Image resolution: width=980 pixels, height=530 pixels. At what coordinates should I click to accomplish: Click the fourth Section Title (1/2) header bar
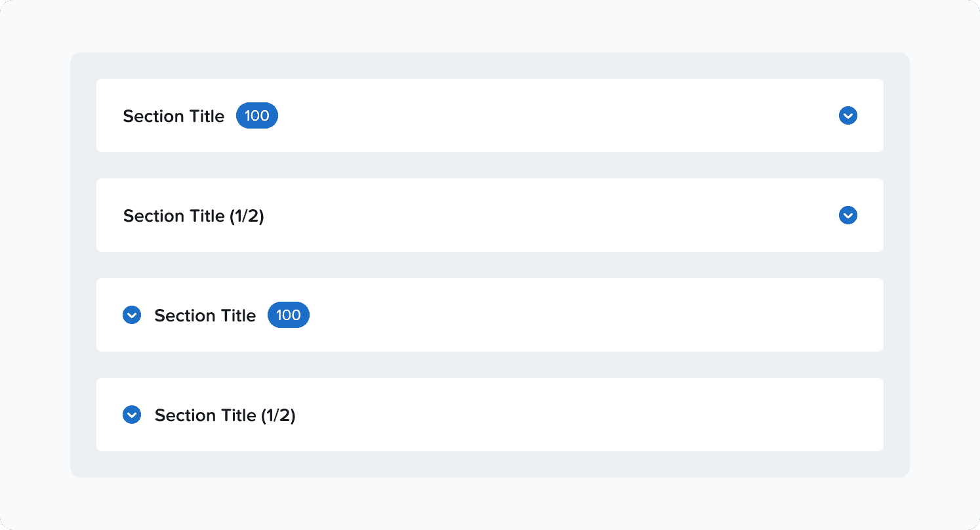225,415
